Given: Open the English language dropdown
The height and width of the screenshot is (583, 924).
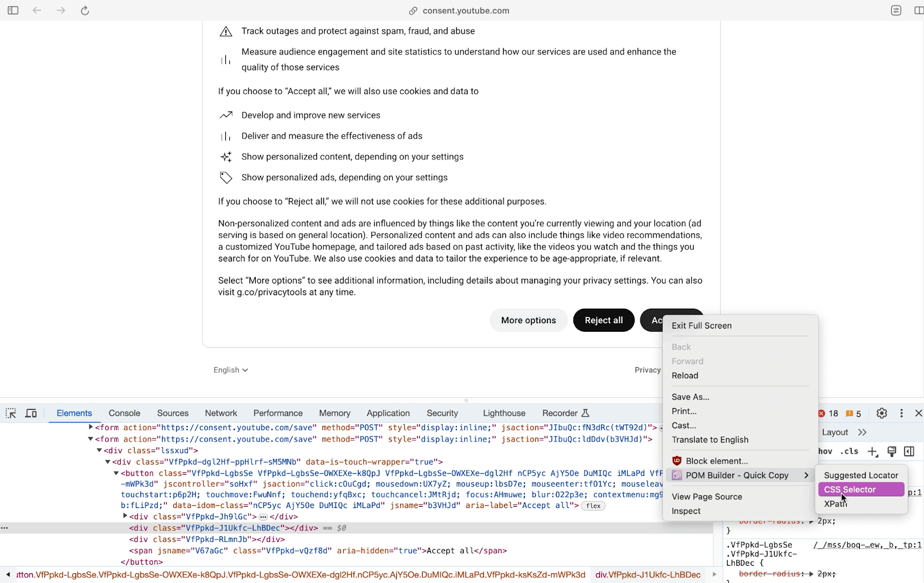Looking at the screenshot, I should pyautogui.click(x=229, y=369).
